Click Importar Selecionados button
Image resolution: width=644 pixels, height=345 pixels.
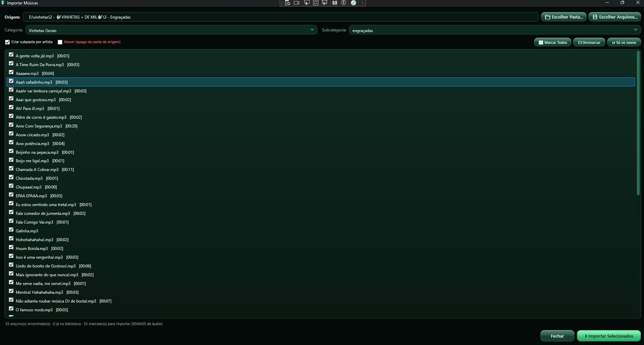(609, 336)
